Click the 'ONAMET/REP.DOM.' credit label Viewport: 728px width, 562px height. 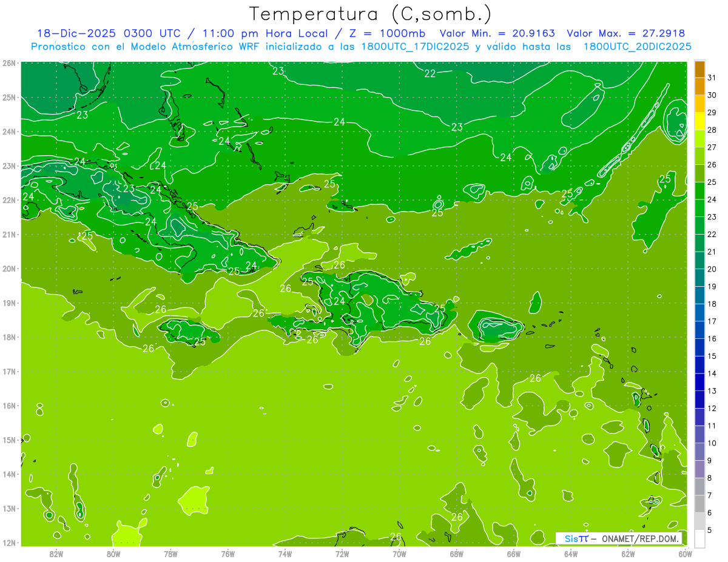[x=641, y=538]
